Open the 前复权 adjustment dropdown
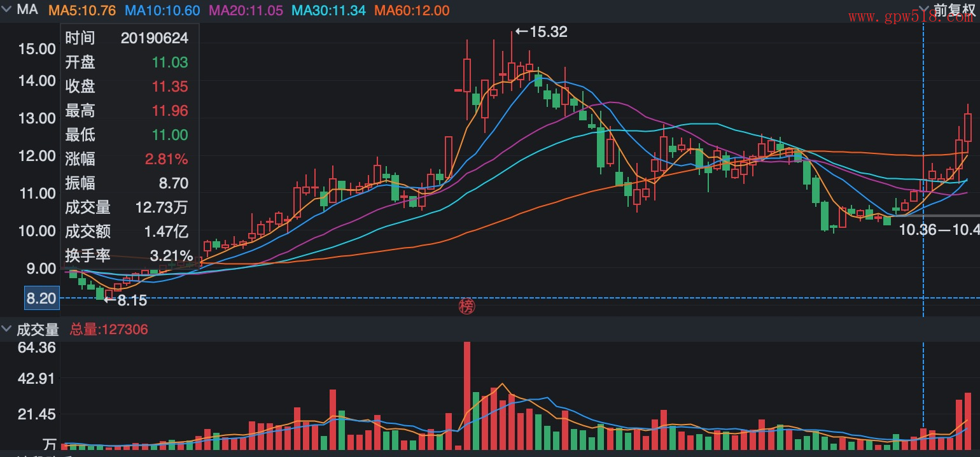Viewport: 980px width, 457px height. [x=954, y=10]
